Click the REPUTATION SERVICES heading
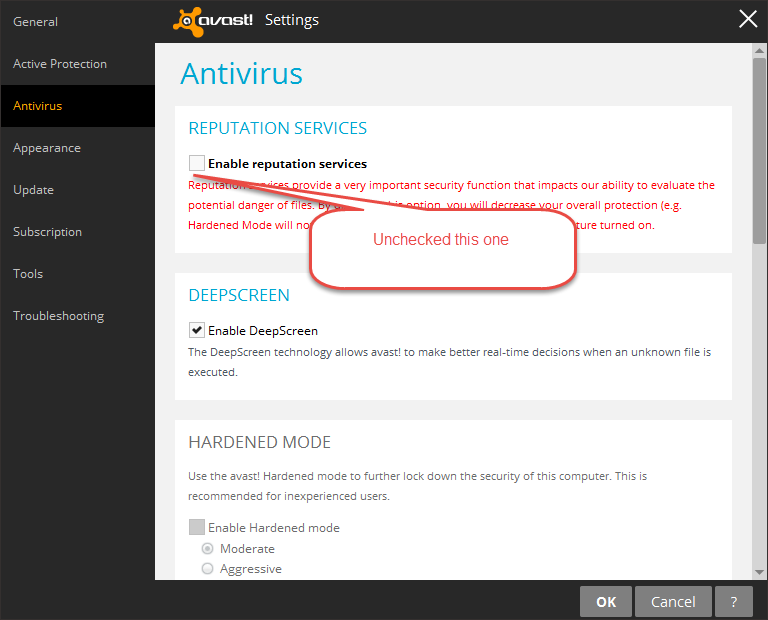Screen dimensions: 768x620 278,128
